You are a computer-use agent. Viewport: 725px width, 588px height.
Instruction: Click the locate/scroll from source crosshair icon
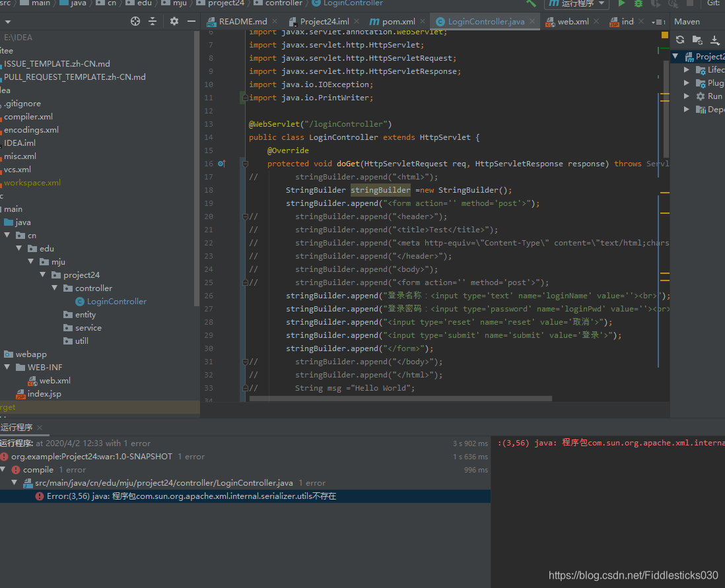(135, 21)
